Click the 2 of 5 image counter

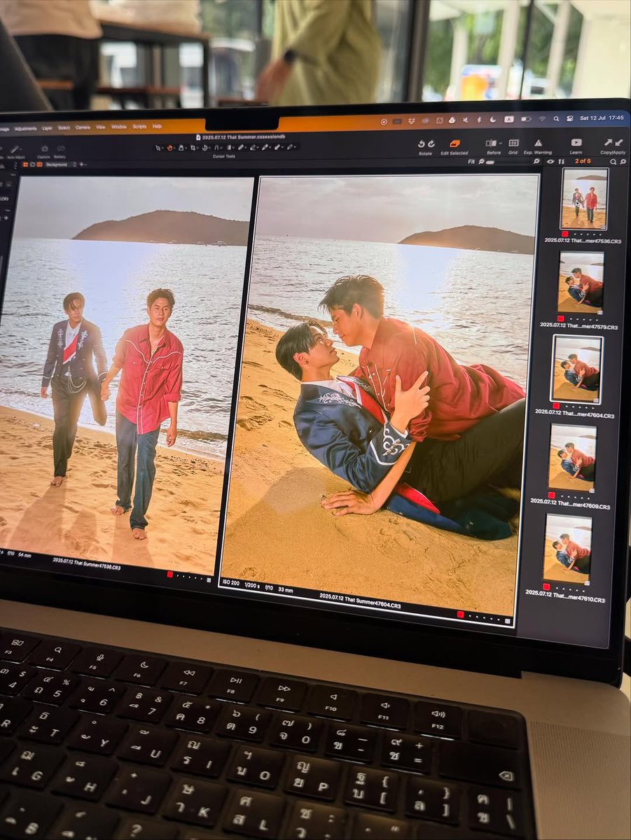coord(583,161)
